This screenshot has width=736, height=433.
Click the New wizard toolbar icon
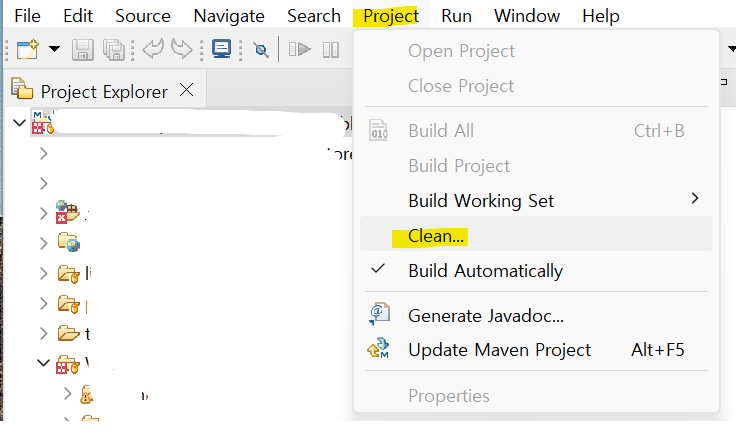point(28,50)
